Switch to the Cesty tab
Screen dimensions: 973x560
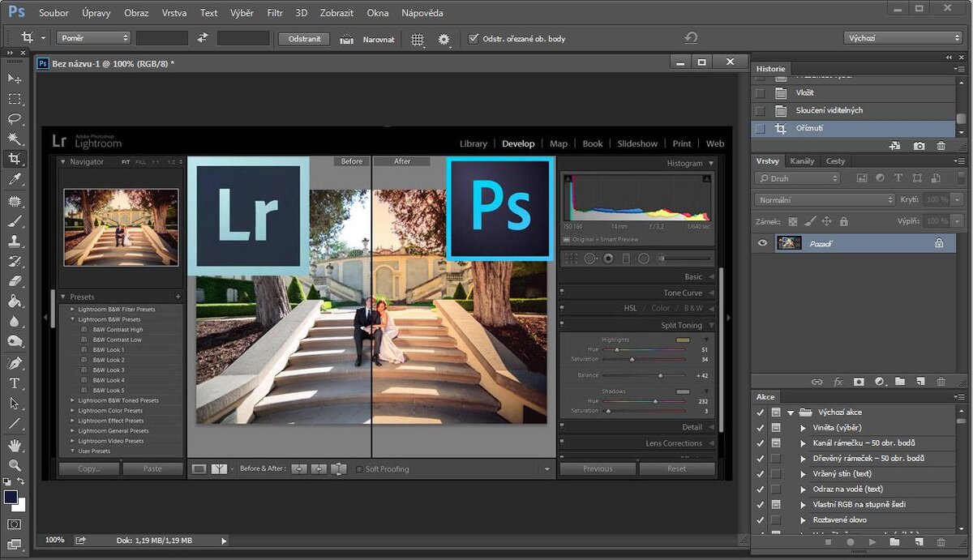(835, 160)
